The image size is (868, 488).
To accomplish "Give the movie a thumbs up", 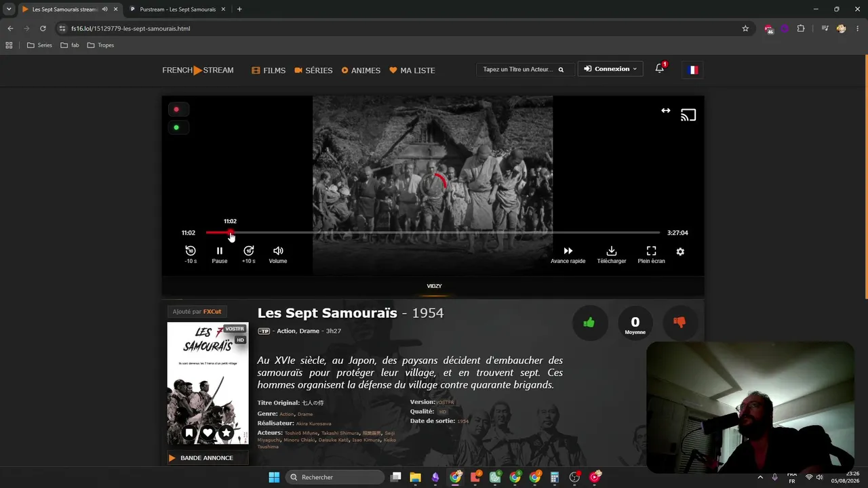I will point(589,323).
